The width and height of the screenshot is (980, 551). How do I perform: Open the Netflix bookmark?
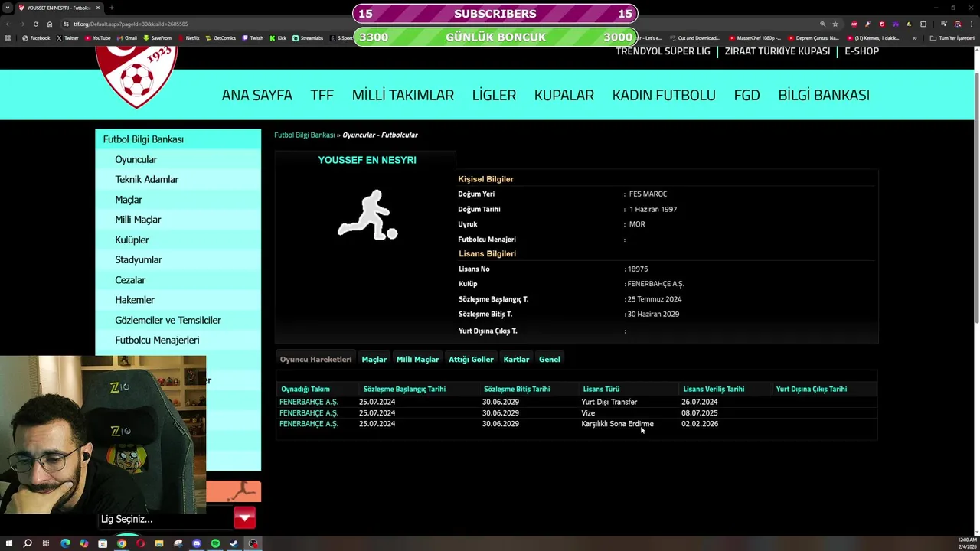(188, 38)
